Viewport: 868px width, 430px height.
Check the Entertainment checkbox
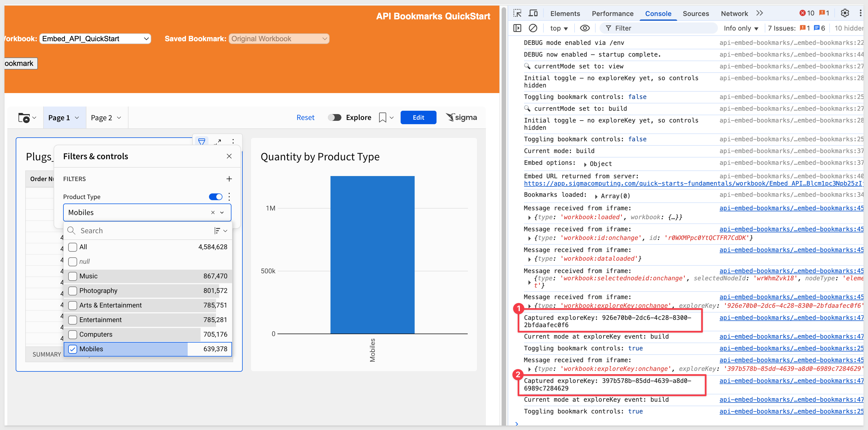[x=72, y=320]
